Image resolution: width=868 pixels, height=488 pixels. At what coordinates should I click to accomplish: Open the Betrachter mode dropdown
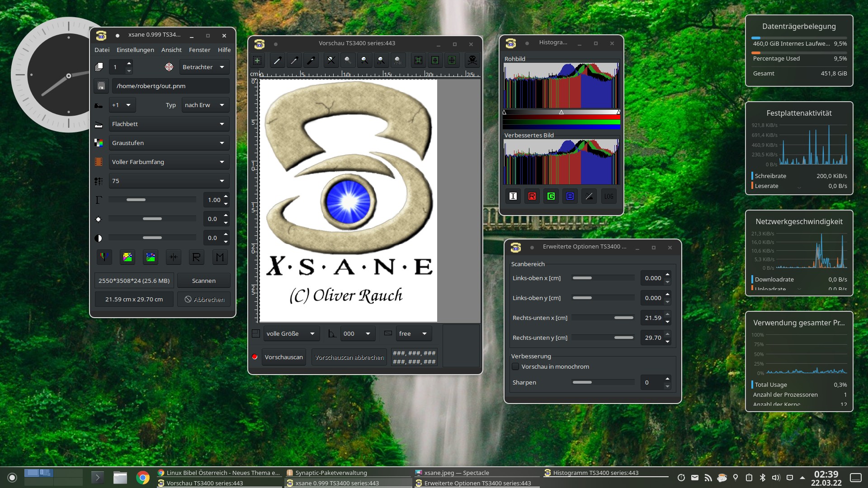tap(204, 67)
